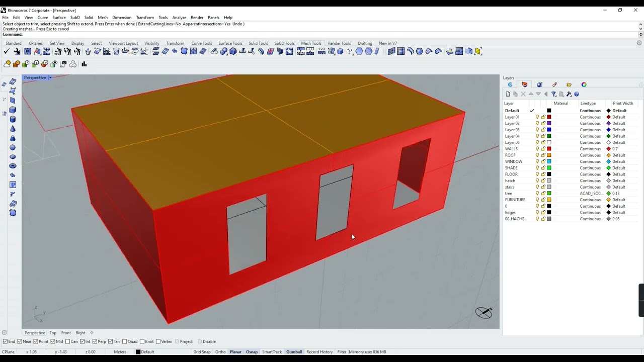This screenshot has width=644, height=362.
Task: Click the hexagon mesh icon in top toolbar
Action: click(359, 51)
